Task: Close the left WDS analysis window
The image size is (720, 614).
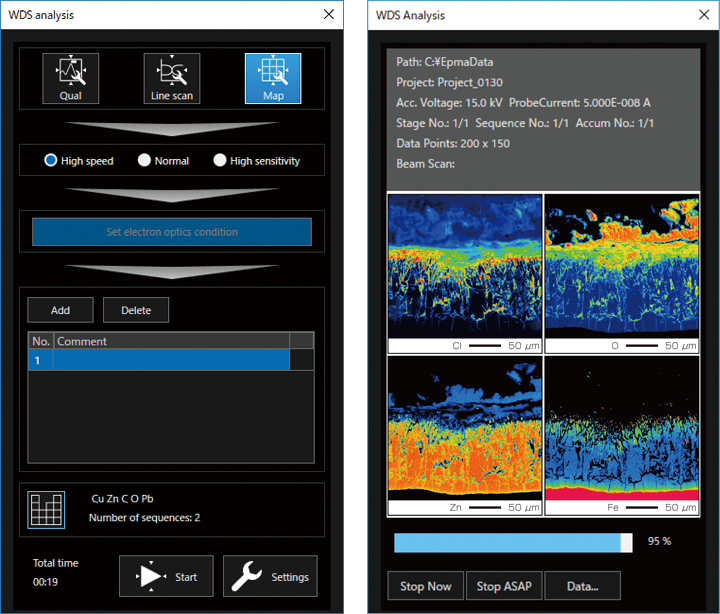Action: click(329, 14)
